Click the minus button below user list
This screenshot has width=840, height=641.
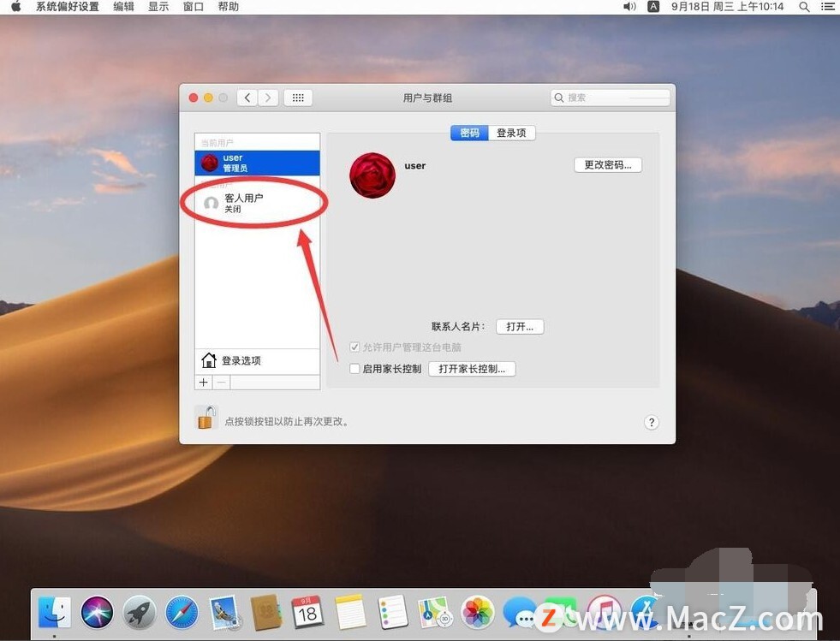[221, 383]
